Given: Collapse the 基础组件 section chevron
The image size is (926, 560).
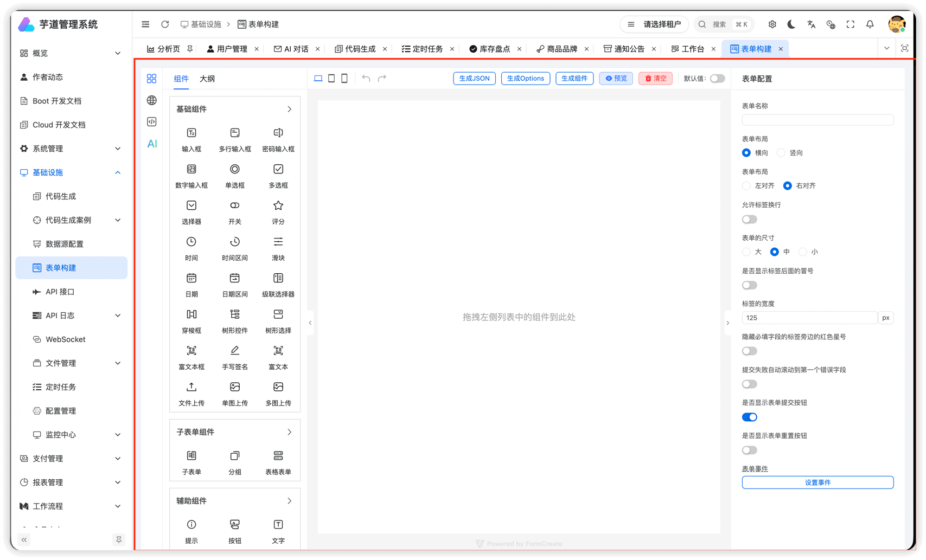Looking at the screenshot, I should coord(290,108).
